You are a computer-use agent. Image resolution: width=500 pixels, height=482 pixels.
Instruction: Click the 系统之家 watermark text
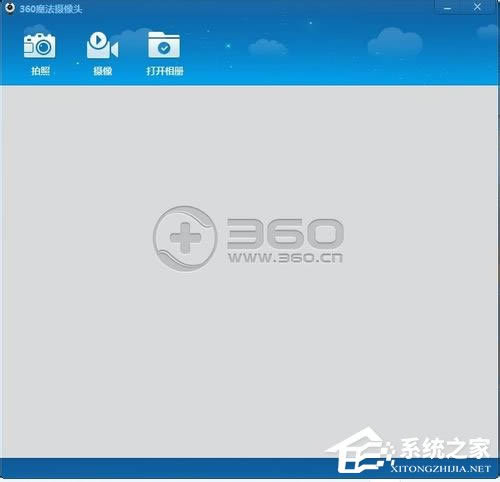(x=445, y=448)
